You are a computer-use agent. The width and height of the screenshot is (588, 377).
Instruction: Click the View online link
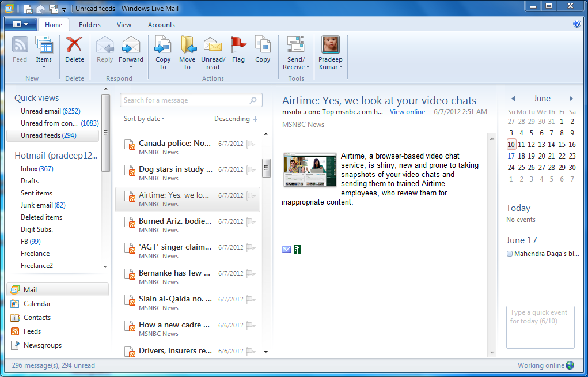(x=407, y=112)
